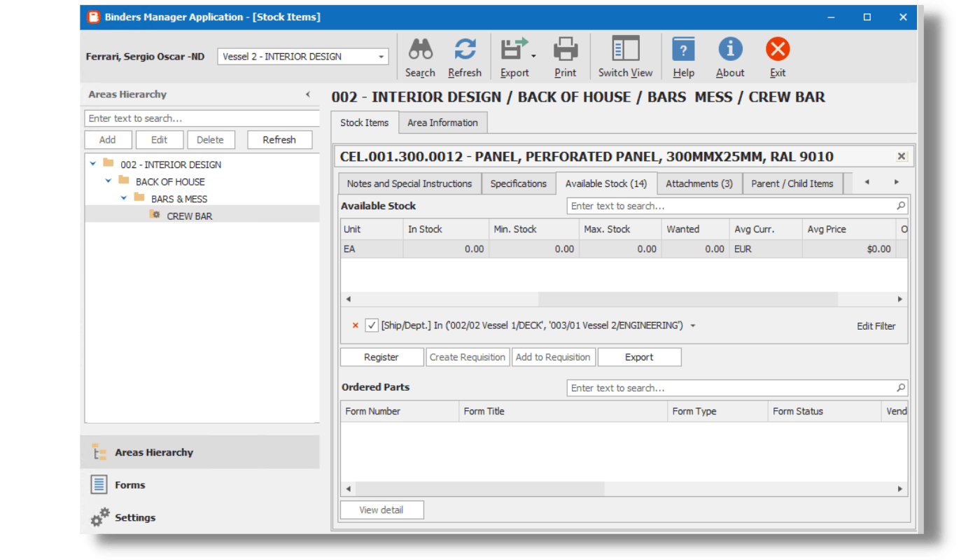Click the Ordered Parts search field
Image resolution: width=980 pixels, height=560 pixels.
735,388
